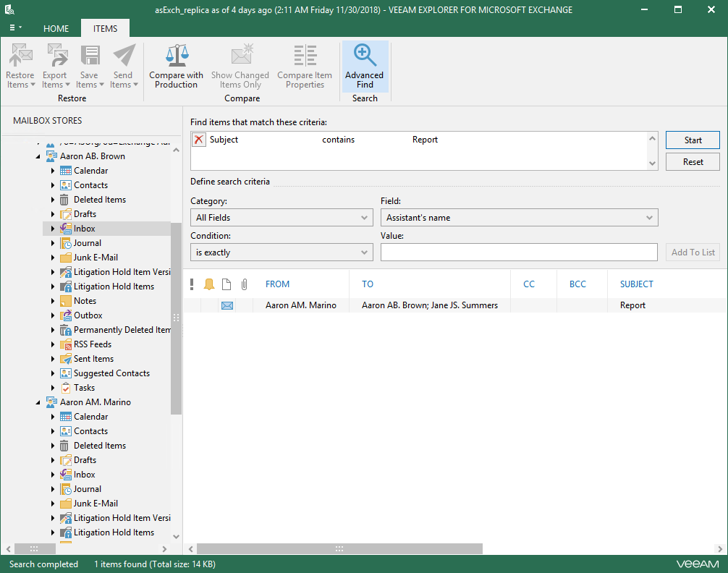
Task: Select the Notes folder icon
Action: pyautogui.click(x=65, y=301)
